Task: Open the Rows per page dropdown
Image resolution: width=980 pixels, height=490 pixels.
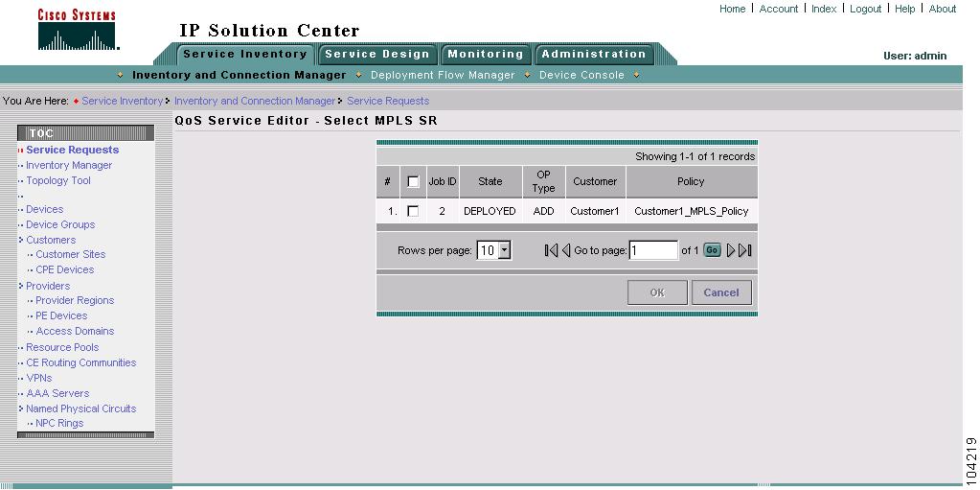Action: 493,251
